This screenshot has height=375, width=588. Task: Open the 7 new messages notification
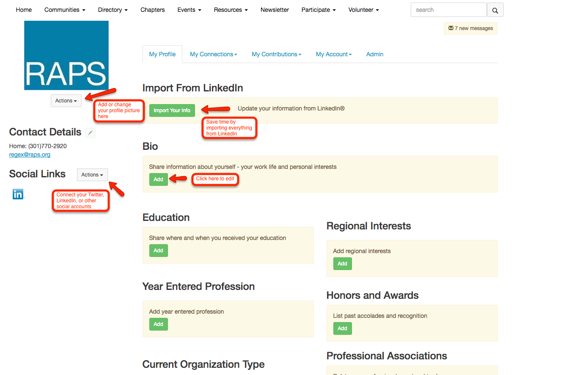pyautogui.click(x=470, y=28)
